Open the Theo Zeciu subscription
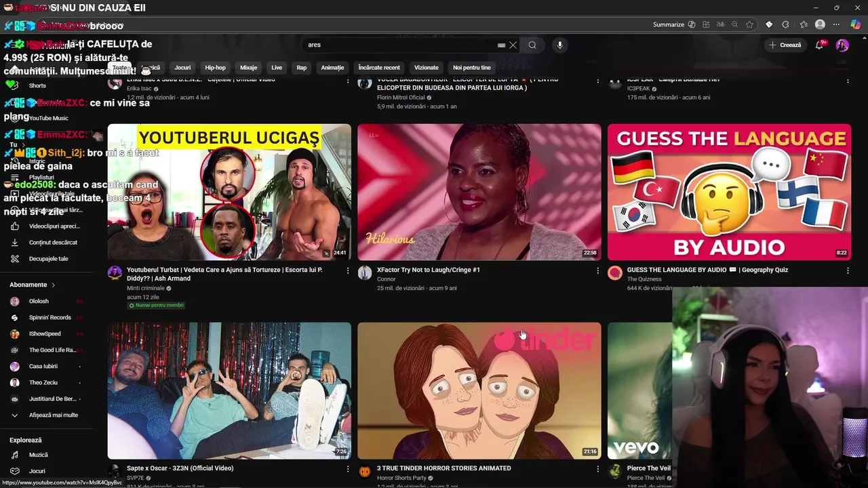 tap(47, 382)
